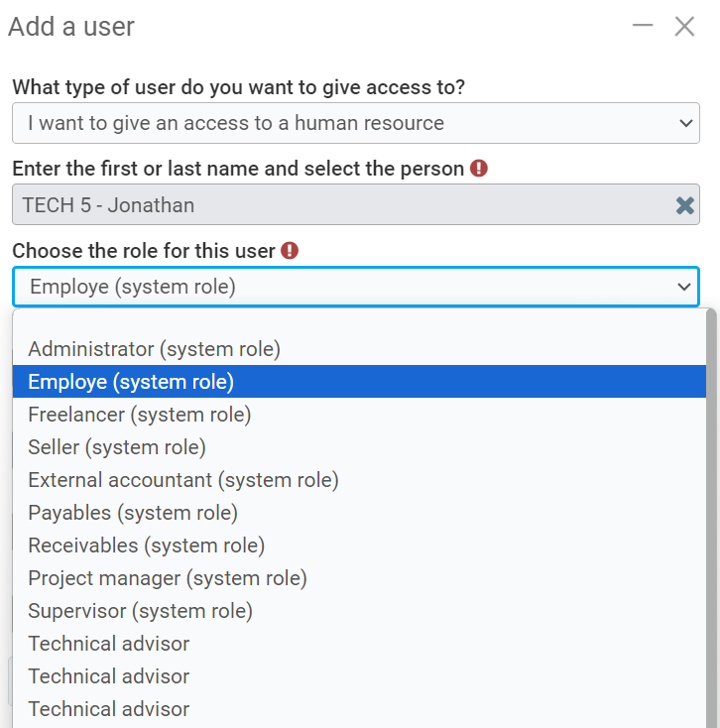Click the red alert icon beside role label

(290, 251)
